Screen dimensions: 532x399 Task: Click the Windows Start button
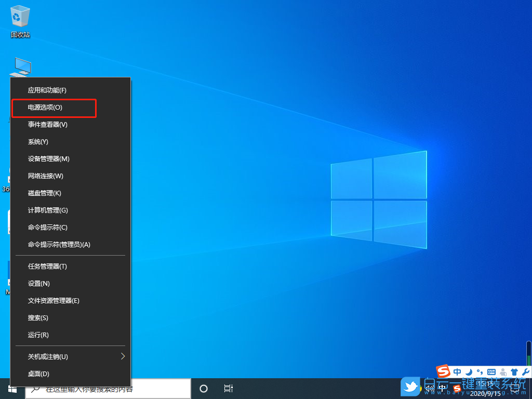click(x=12, y=388)
